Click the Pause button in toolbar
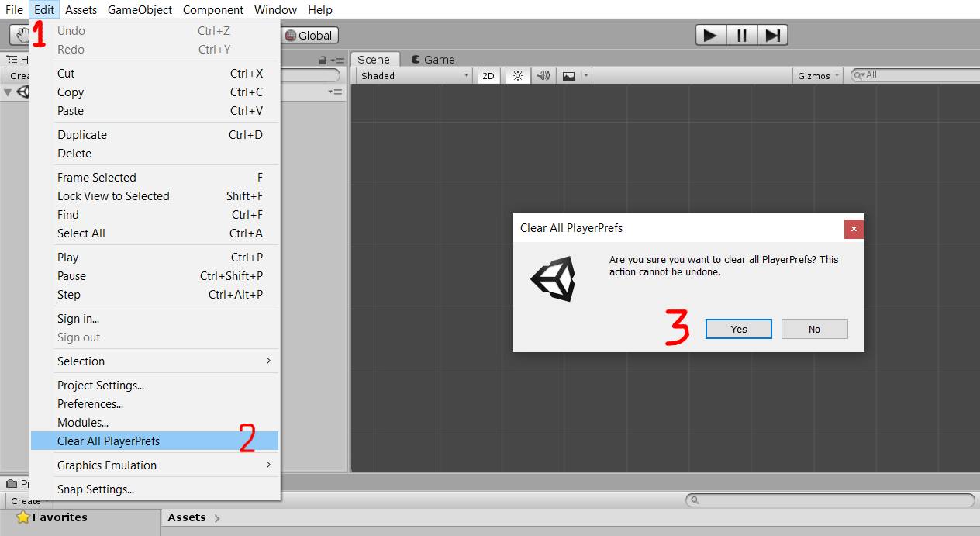This screenshot has height=536, width=980. [x=742, y=35]
